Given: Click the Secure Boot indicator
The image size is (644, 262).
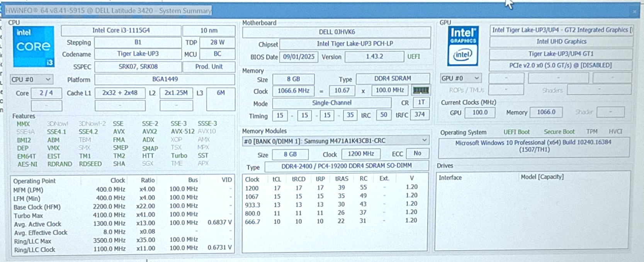Looking at the screenshot, I should pyautogui.click(x=559, y=132).
